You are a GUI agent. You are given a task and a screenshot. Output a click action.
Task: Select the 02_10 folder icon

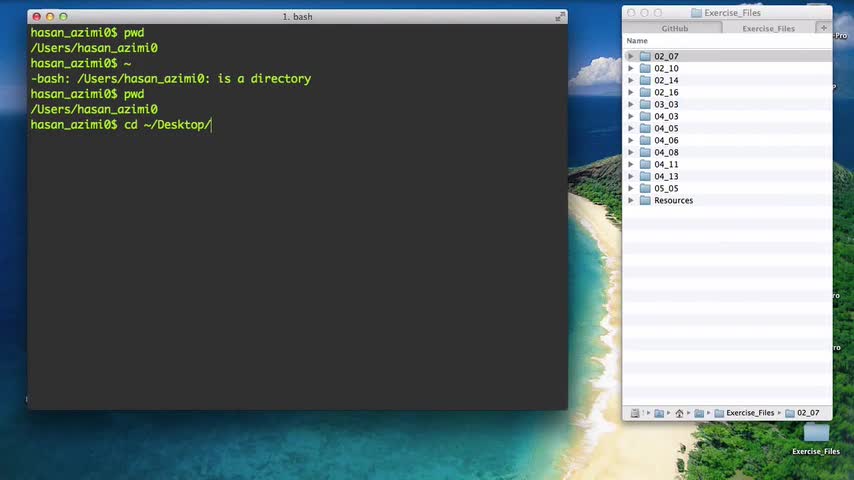coord(645,68)
